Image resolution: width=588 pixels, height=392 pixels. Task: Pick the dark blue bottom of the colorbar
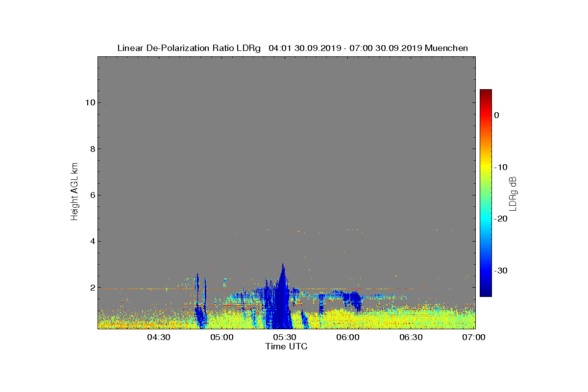[486, 293]
